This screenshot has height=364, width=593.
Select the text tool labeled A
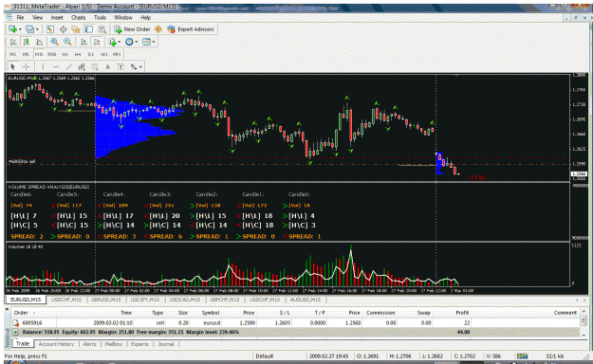coord(107,67)
